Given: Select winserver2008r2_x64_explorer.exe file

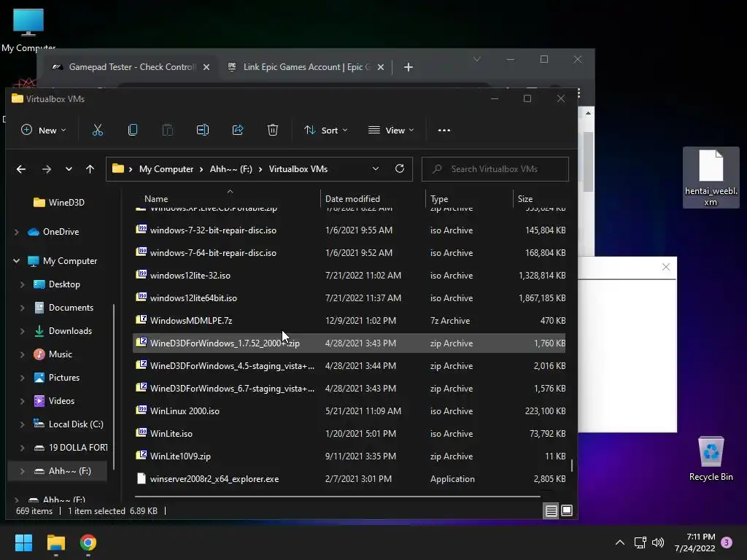Looking at the screenshot, I should coord(349,479).
